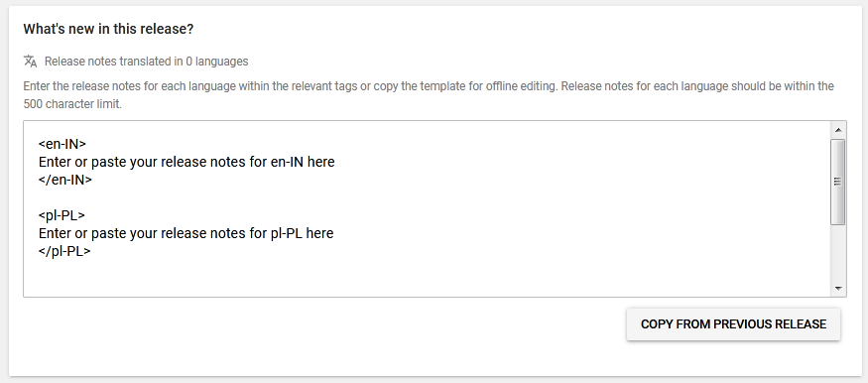Click empty space right of en-IN placeholder text

(x=581, y=162)
